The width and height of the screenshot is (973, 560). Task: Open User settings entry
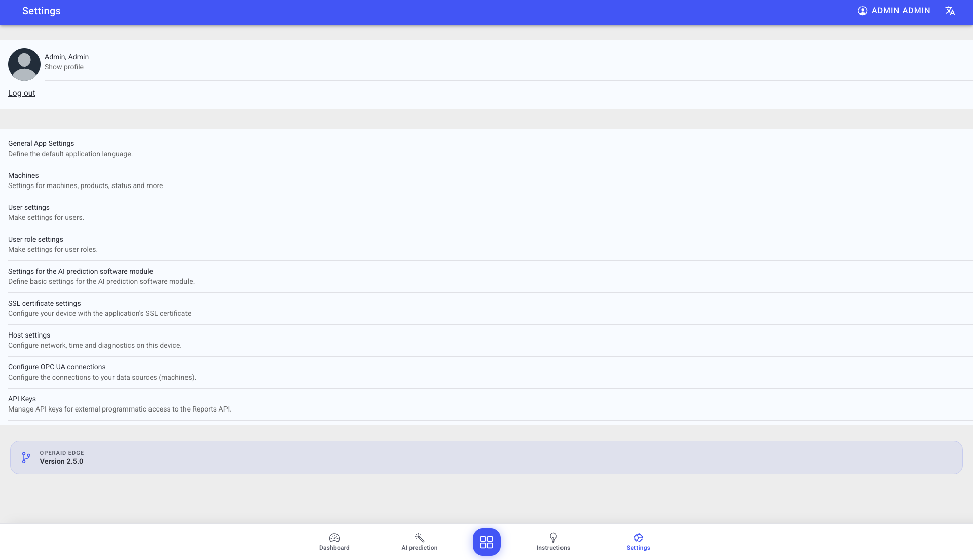[x=486, y=213]
